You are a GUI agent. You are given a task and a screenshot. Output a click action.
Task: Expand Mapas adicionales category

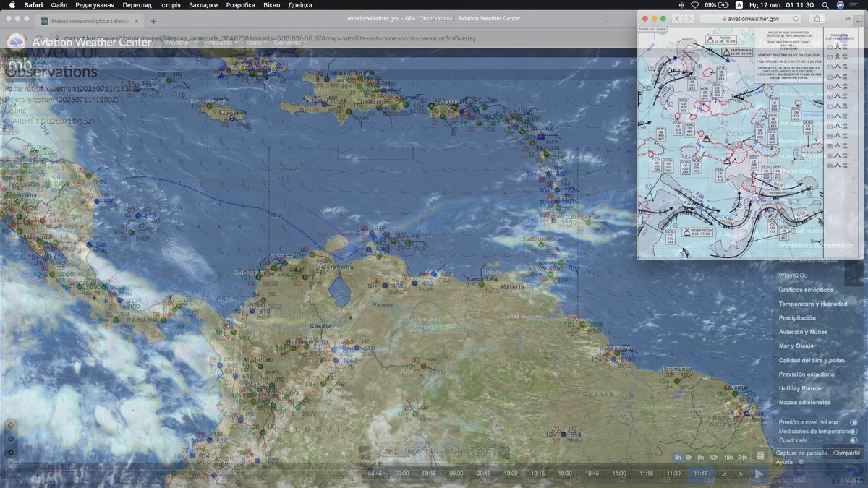[x=804, y=402]
